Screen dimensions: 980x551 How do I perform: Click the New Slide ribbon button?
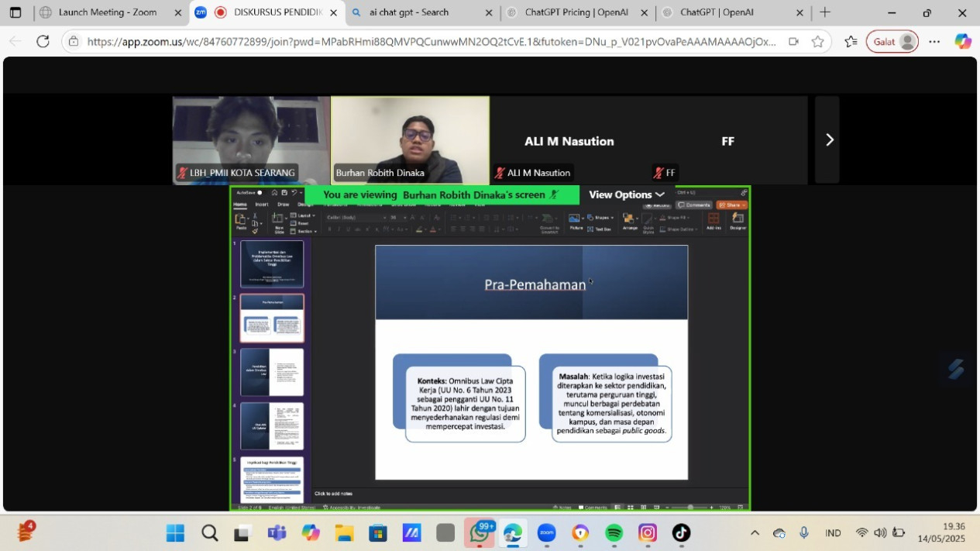click(x=278, y=222)
